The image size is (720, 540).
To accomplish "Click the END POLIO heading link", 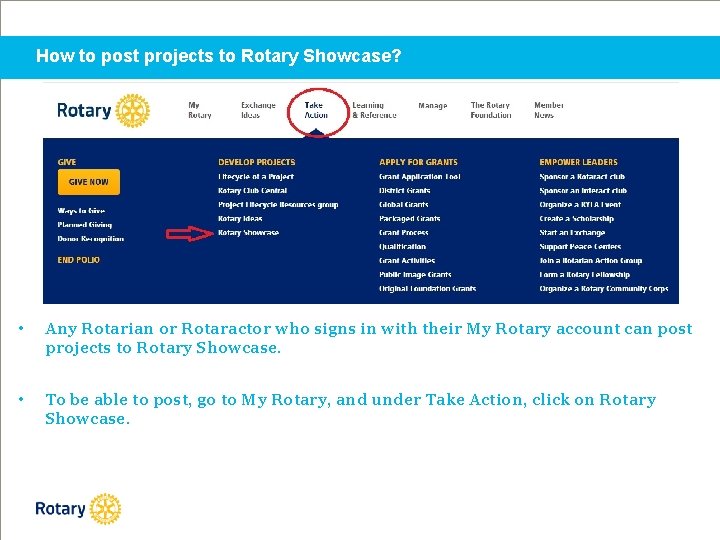I will pyautogui.click(x=79, y=260).
